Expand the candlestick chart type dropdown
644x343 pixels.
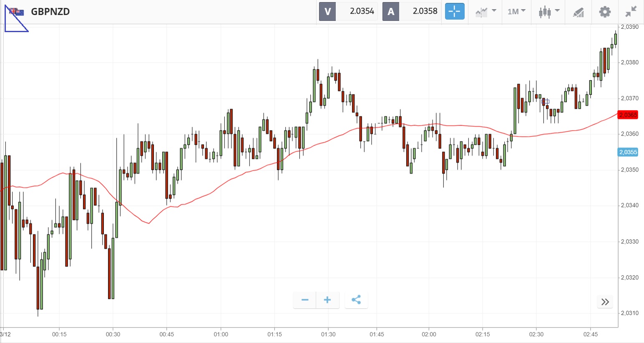pos(548,11)
